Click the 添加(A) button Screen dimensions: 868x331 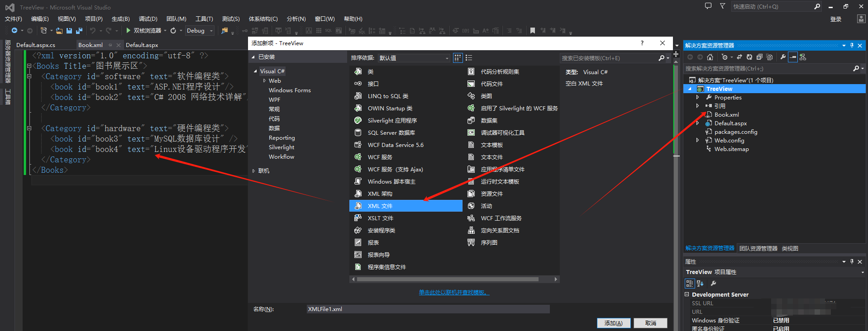(614, 323)
